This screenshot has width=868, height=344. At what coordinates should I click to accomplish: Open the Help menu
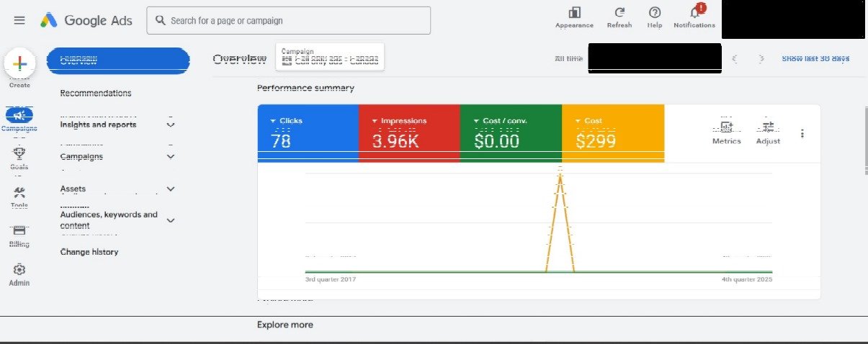tap(655, 14)
